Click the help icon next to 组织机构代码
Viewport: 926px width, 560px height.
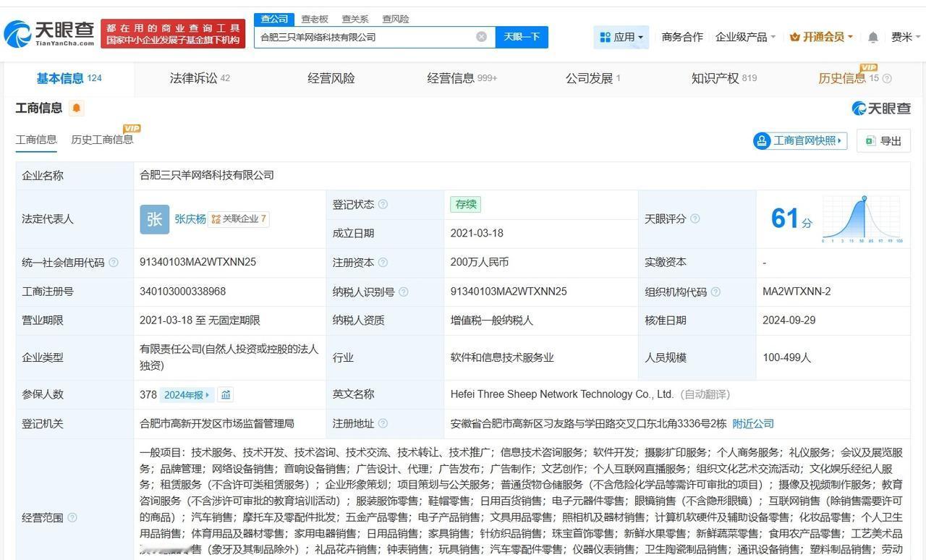click(x=715, y=292)
